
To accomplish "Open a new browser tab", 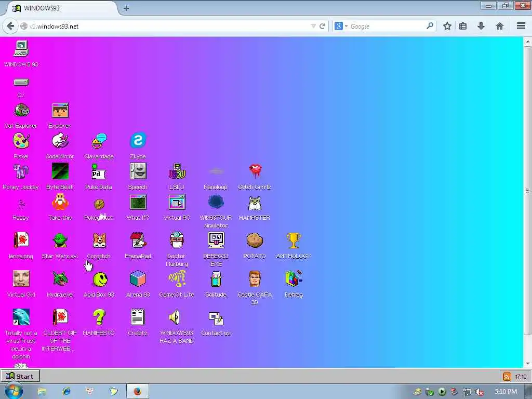I will [x=126, y=8].
